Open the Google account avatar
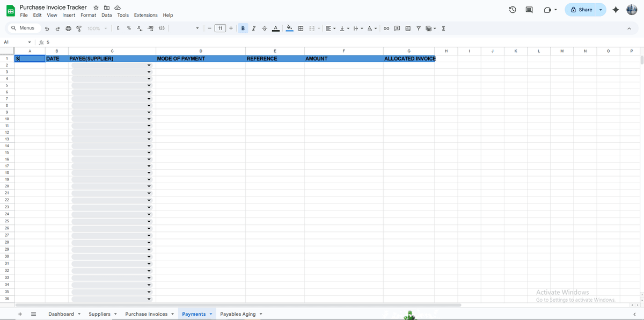This screenshot has width=644, height=320. (632, 10)
